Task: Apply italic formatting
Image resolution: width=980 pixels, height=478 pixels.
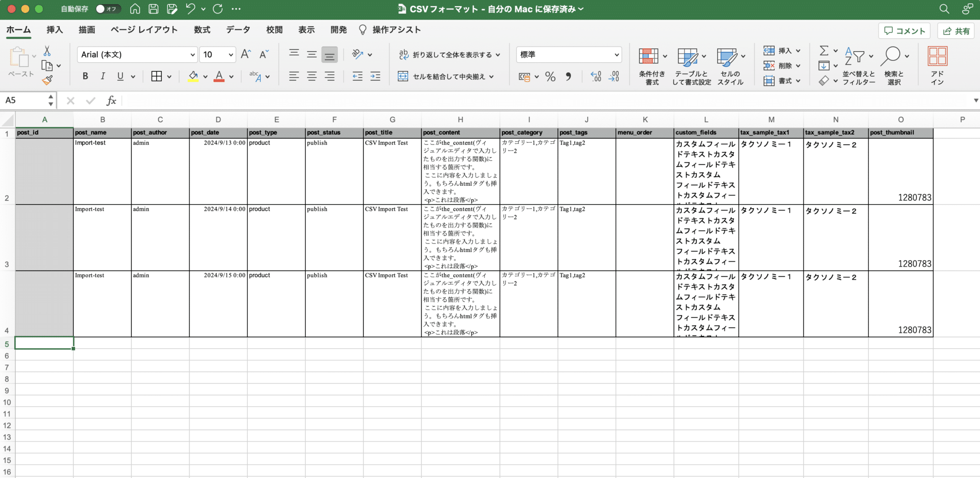Action: pyautogui.click(x=103, y=76)
